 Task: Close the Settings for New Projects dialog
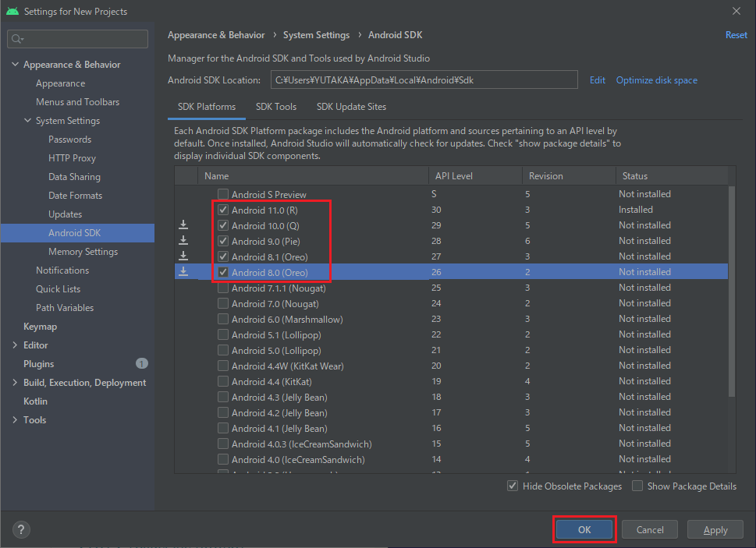[x=736, y=11]
